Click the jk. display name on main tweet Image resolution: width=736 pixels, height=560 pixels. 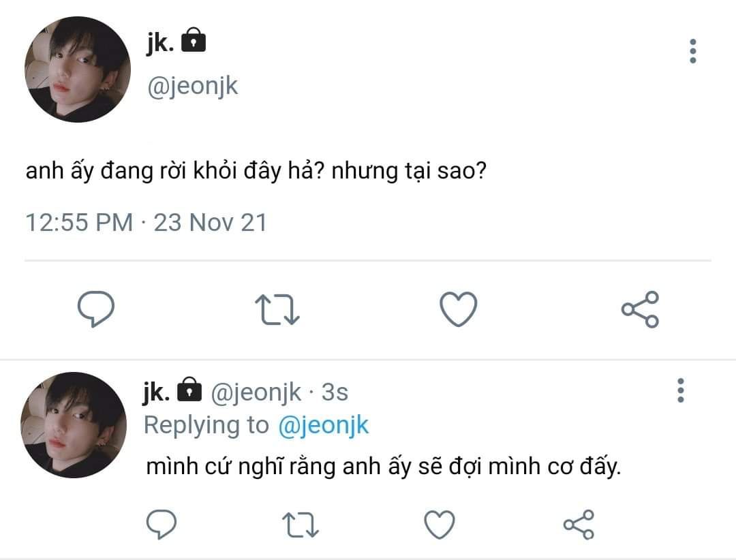[160, 43]
